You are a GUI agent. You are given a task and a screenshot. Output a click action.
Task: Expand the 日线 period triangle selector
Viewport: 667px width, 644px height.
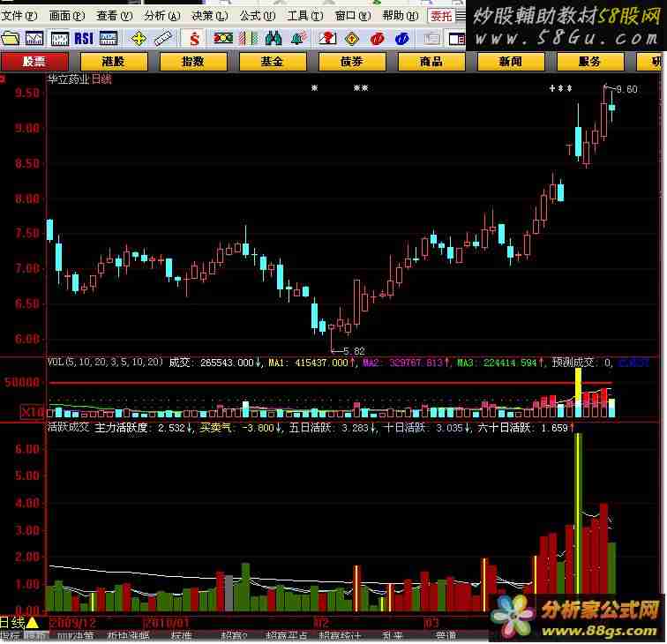pyautogui.click(x=33, y=623)
